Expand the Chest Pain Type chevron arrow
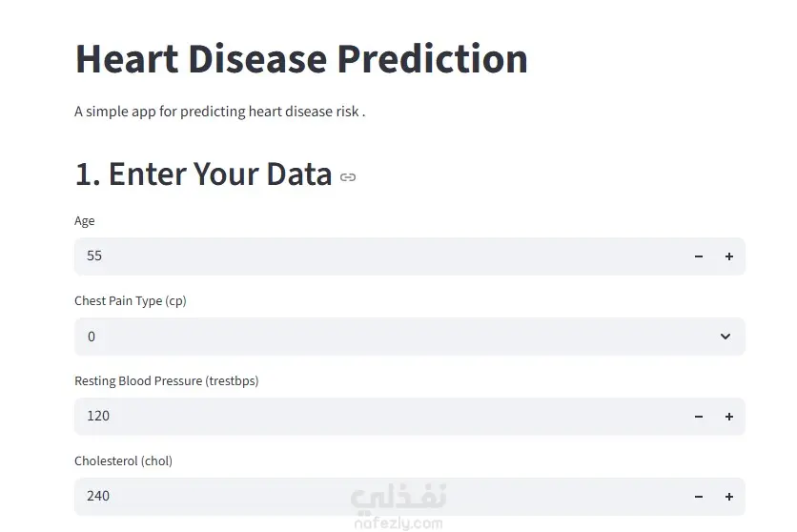Screen dimensions: 797x532 click(725, 337)
